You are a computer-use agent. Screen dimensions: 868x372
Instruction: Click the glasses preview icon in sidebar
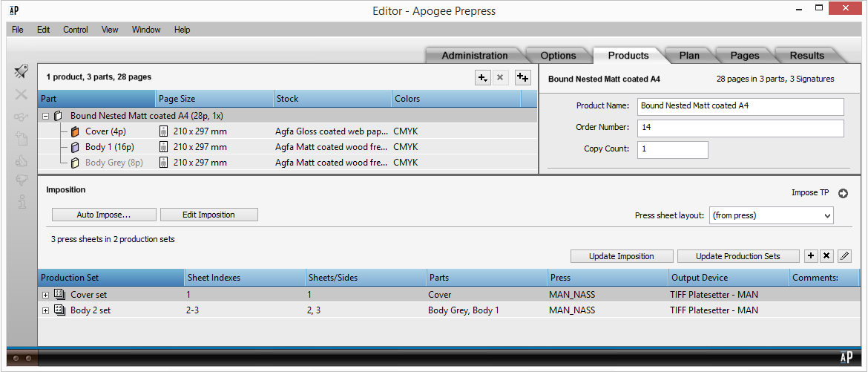click(21, 117)
